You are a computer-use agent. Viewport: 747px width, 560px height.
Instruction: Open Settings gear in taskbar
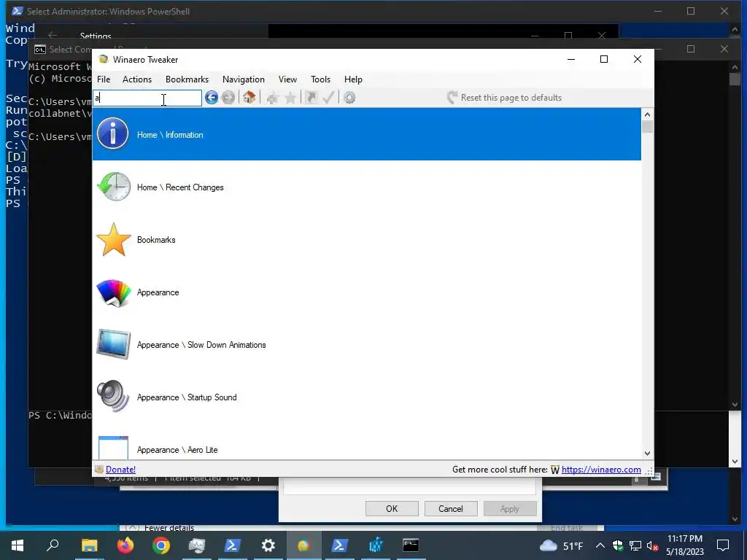(x=268, y=545)
